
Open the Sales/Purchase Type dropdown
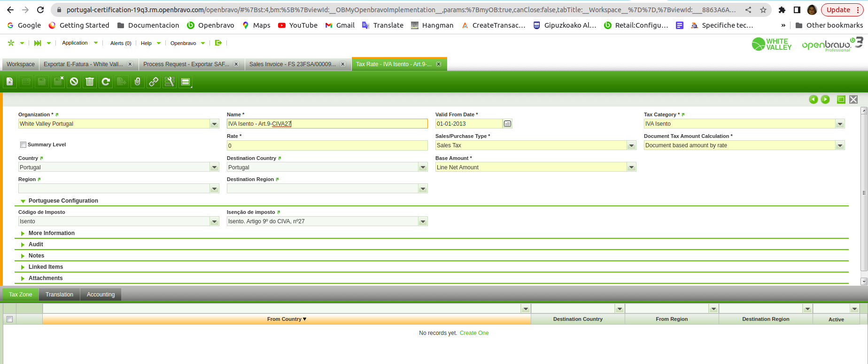coord(631,146)
